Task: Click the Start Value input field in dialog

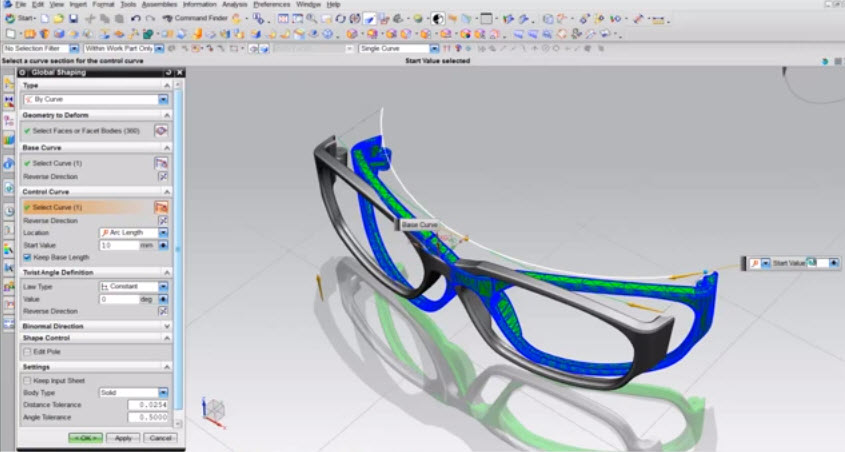Action: (119, 245)
